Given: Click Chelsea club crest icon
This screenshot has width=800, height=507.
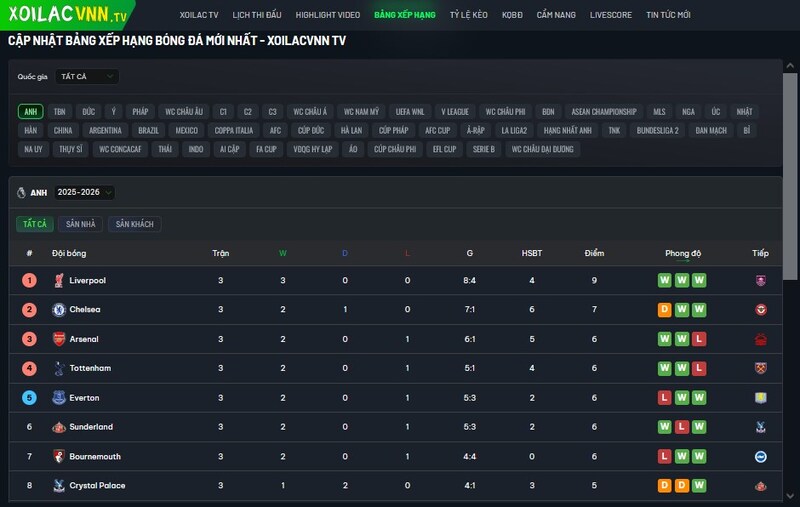Looking at the screenshot, I should [59, 310].
